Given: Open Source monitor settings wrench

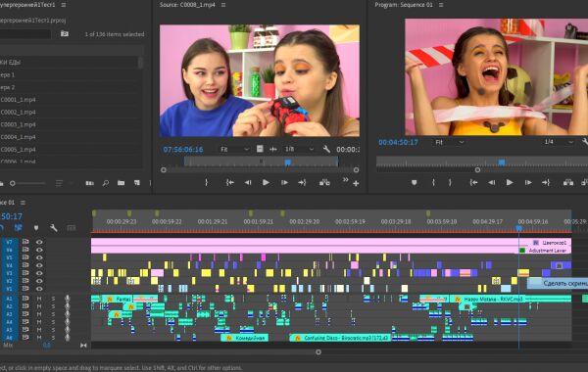Looking at the screenshot, I should pos(326,149).
